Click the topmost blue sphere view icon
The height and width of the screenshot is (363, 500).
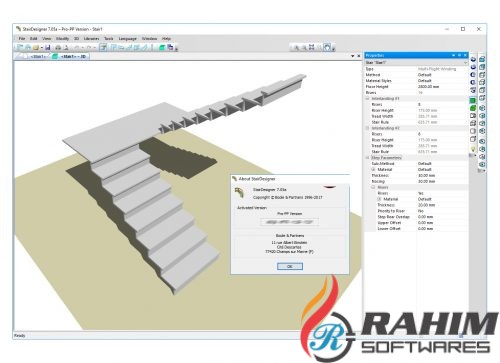point(473,59)
